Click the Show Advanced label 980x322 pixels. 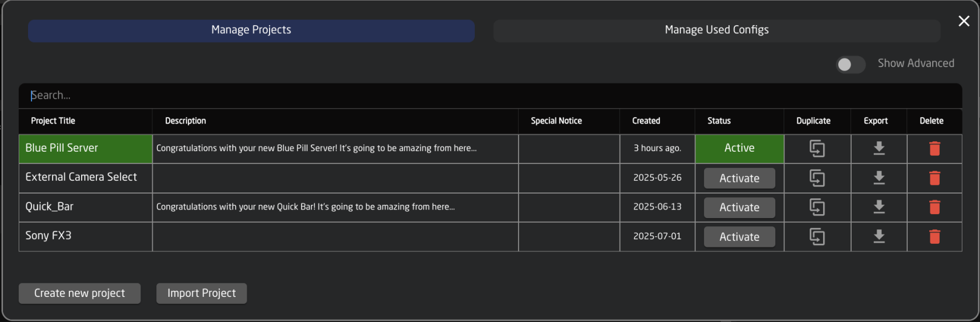(916, 64)
